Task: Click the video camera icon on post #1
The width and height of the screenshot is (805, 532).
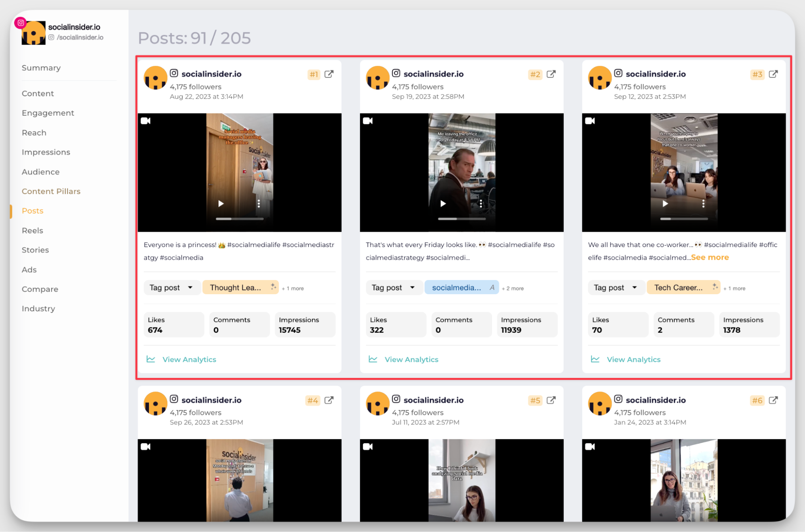Action: click(146, 121)
